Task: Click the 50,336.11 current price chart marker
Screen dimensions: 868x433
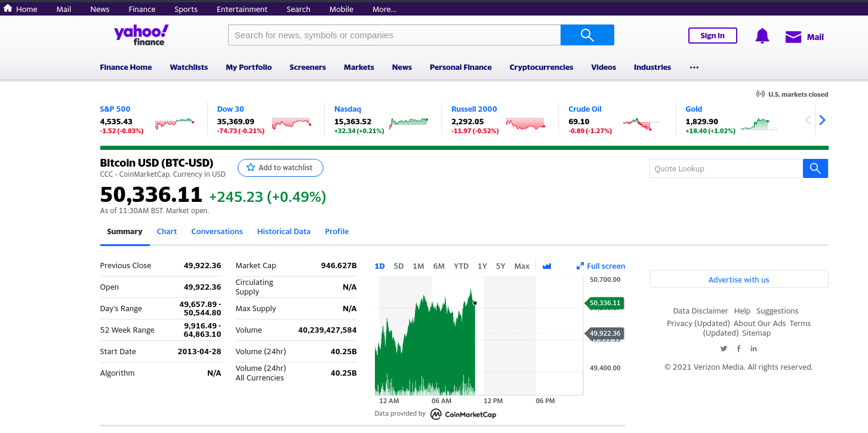Action: (x=604, y=303)
